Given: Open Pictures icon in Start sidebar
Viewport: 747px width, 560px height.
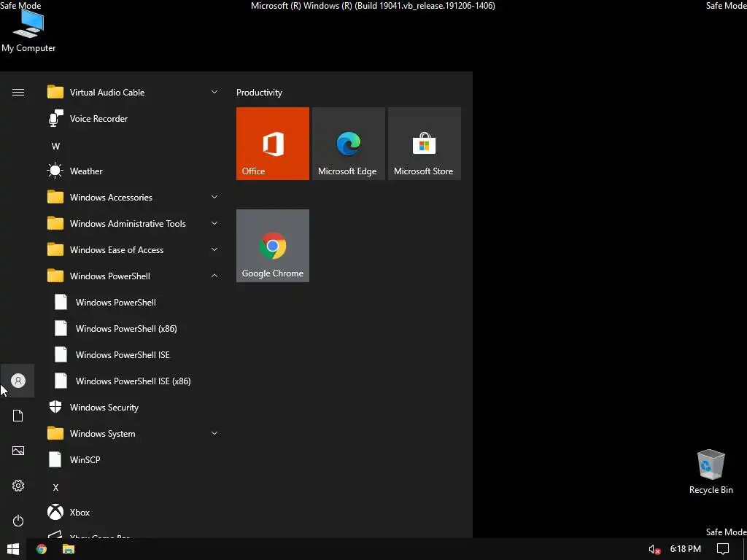Looking at the screenshot, I should (x=18, y=451).
